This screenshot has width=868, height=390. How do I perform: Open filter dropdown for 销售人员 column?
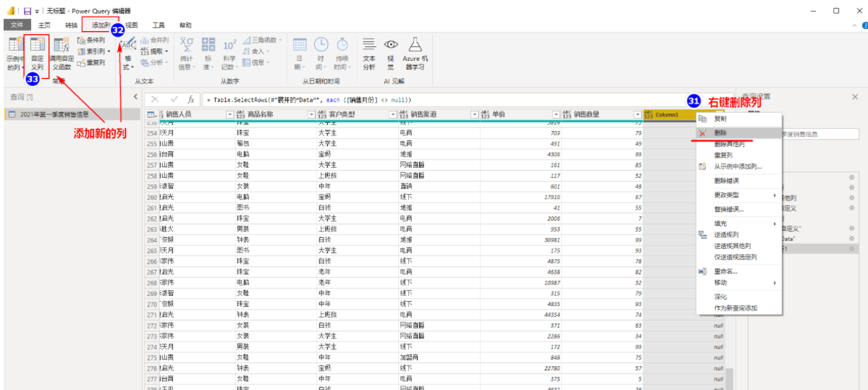pos(230,114)
